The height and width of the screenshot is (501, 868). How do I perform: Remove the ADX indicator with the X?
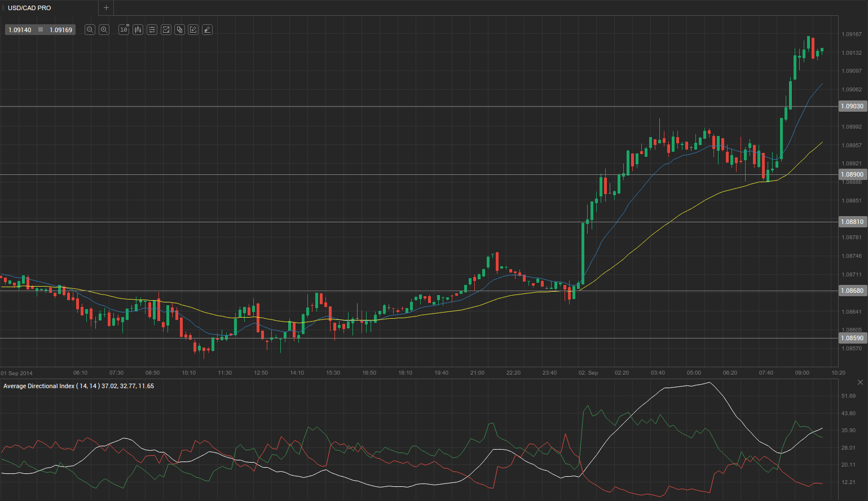(860, 382)
